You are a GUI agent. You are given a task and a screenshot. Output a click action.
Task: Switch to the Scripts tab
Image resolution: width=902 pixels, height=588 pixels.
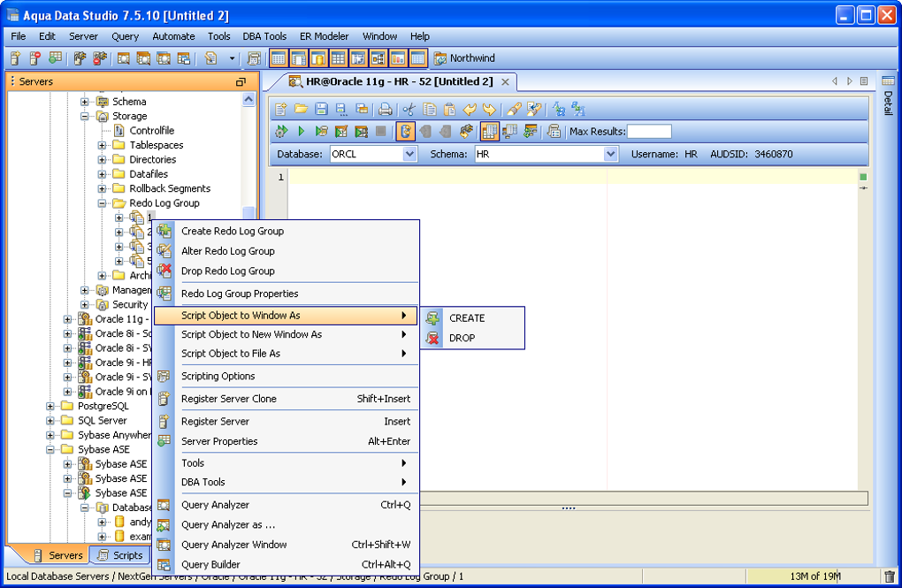[120, 555]
